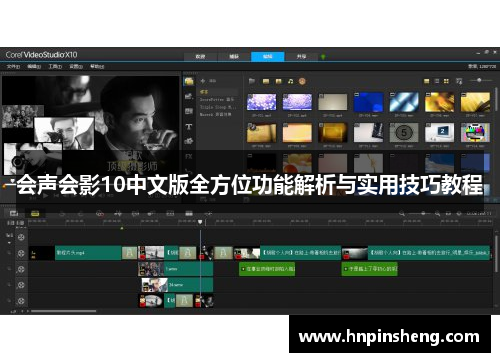
Task: Select the color bars test pattern thumbnail
Action: point(475,133)
